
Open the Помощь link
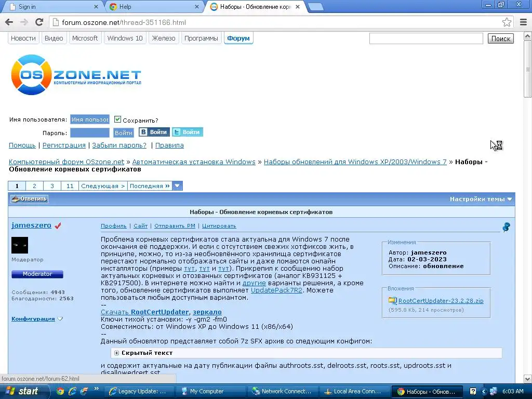pos(22,145)
